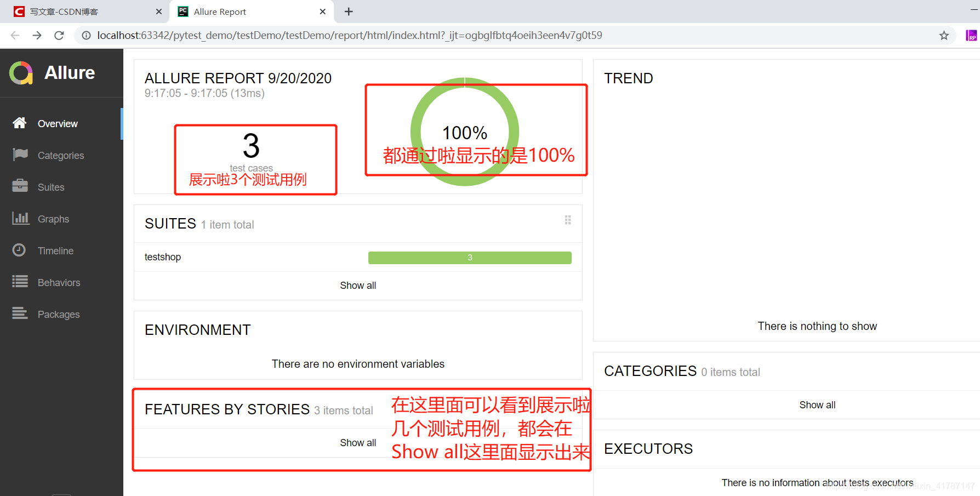Click the Allure logo icon
Viewport: 980px width, 496px height.
(21, 73)
